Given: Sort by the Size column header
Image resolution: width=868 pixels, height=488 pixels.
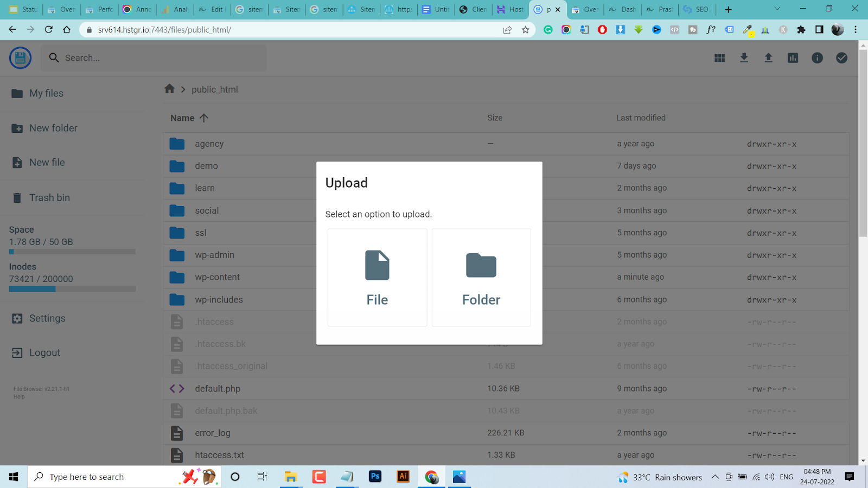Looking at the screenshot, I should [495, 118].
